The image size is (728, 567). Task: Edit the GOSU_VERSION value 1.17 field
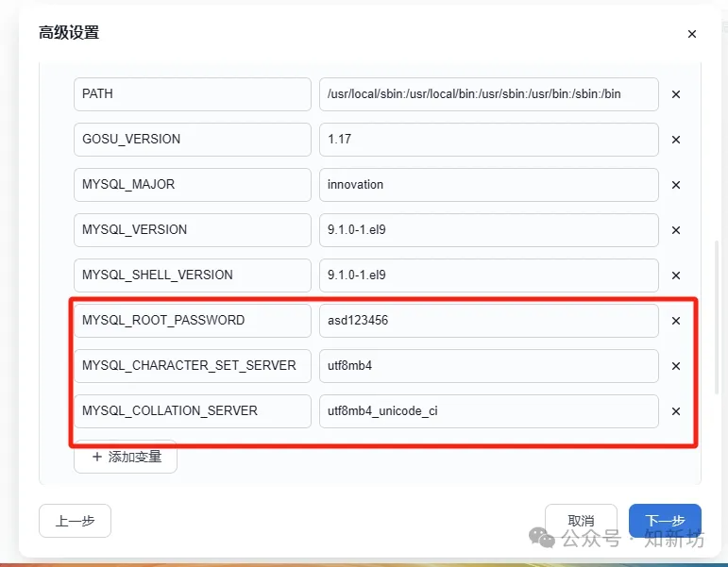[488, 140]
